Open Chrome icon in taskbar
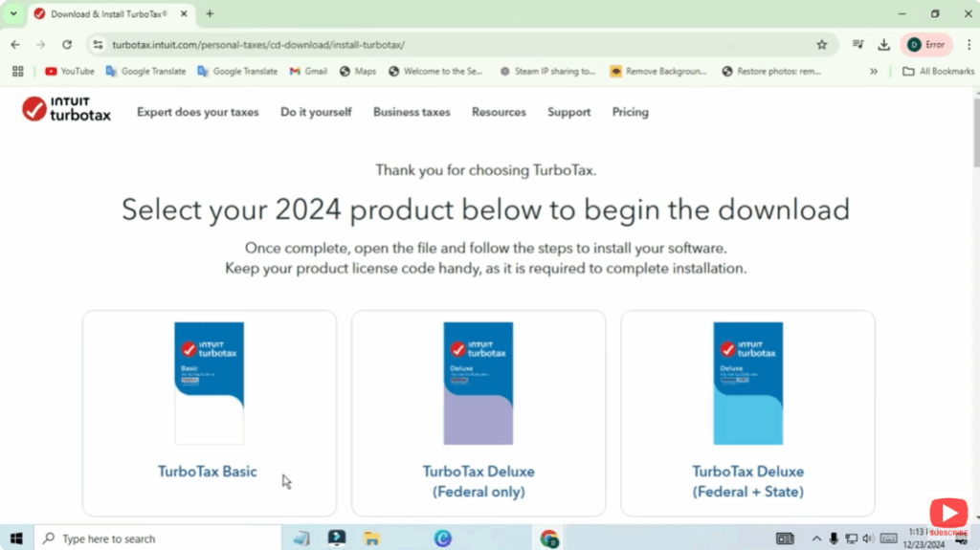 (549, 539)
